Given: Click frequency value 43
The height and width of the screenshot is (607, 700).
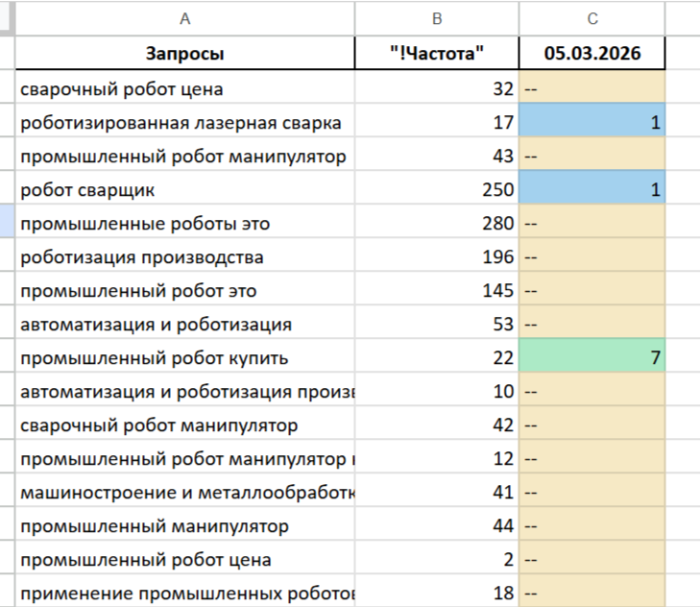Looking at the screenshot, I should [x=503, y=156].
